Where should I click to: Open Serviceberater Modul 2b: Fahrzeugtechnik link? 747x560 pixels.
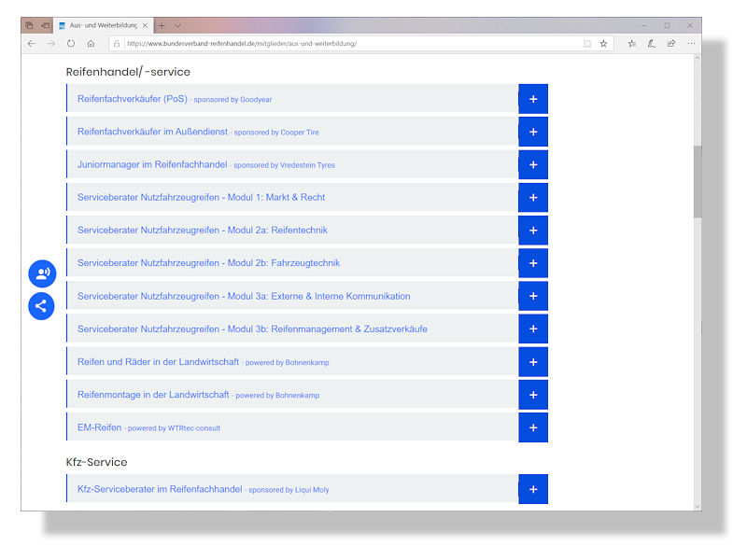[208, 263]
